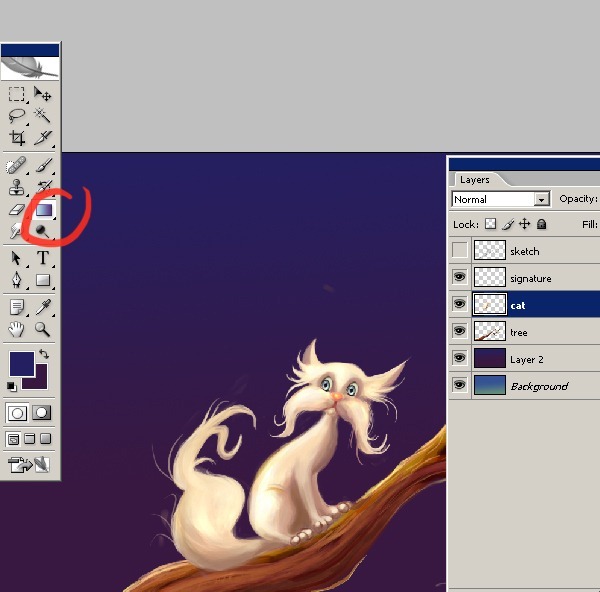Select the Hand tool
Viewport: 600px width, 592px height.
click(17, 329)
